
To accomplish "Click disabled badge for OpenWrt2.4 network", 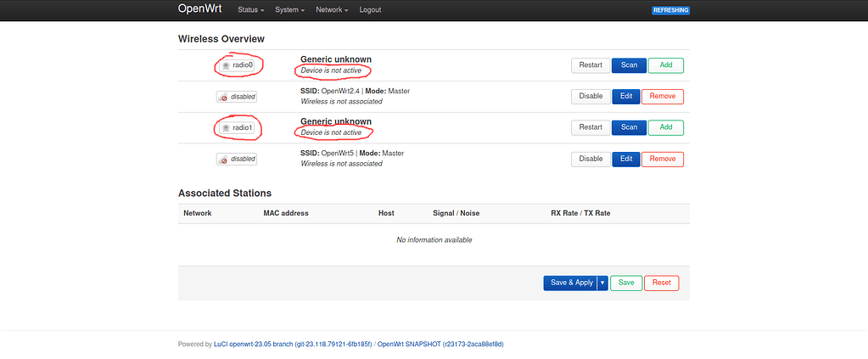I will pos(237,97).
